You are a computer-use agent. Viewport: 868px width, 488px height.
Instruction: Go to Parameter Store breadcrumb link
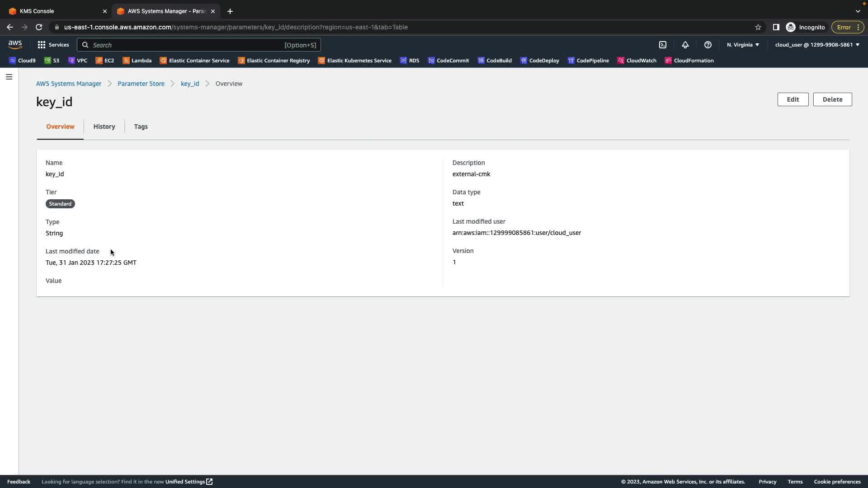pyautogui.click(x=141, y=84)
